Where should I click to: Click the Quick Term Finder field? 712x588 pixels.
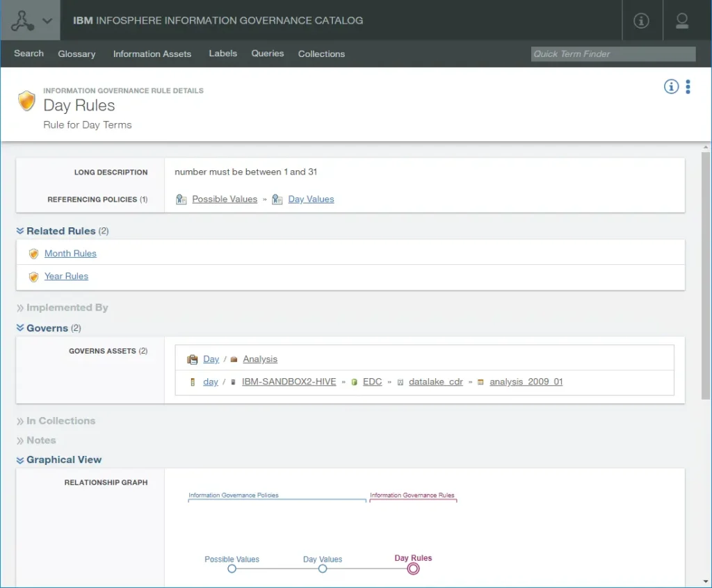pyautogui.click(x=613, y=54)
